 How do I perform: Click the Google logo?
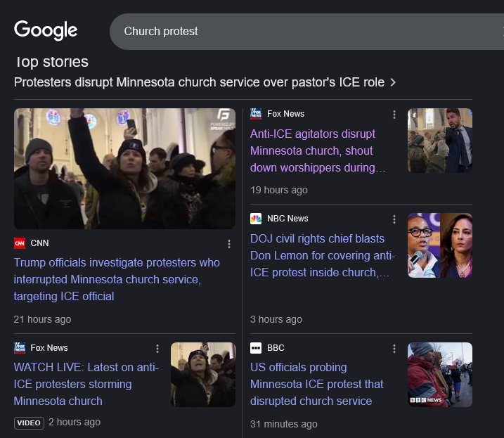point(46,30)
